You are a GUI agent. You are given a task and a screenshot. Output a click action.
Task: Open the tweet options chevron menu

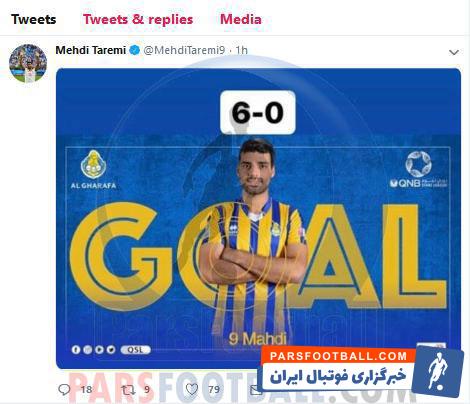[x=454, y=53]
